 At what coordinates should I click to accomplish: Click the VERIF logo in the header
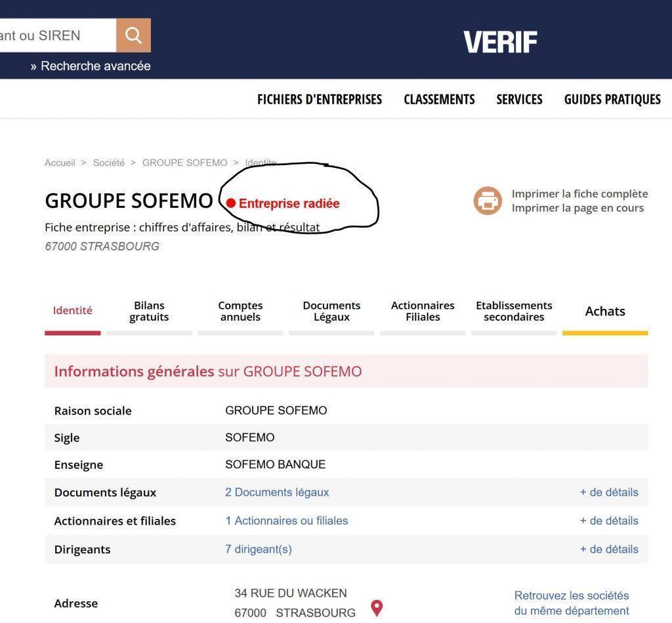[500, 41]
